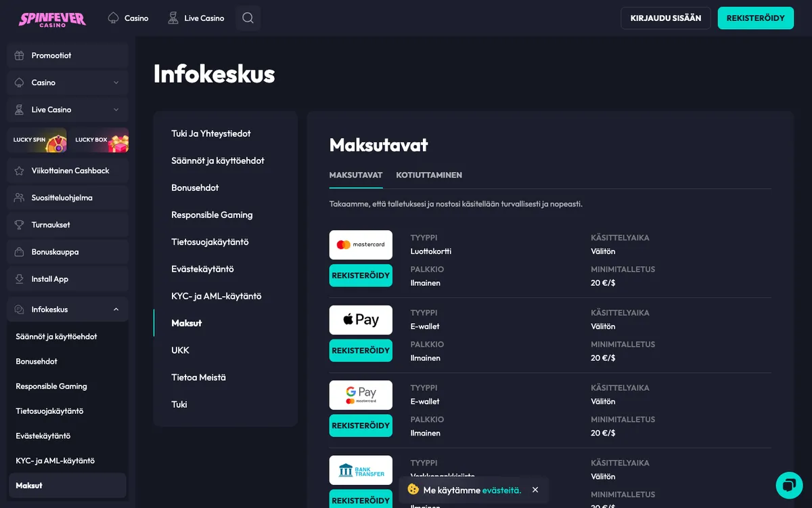Select Maksut in sidebar submenu

68,486
